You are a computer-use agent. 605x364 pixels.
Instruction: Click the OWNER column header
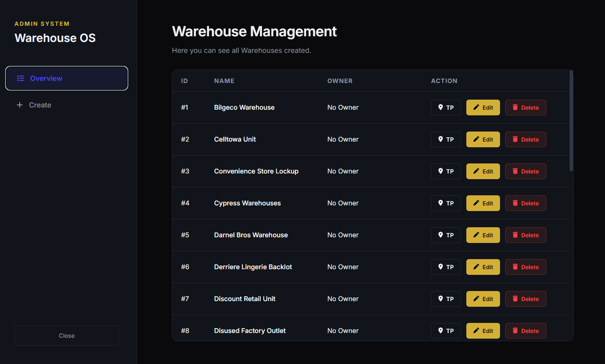point(340,81)
